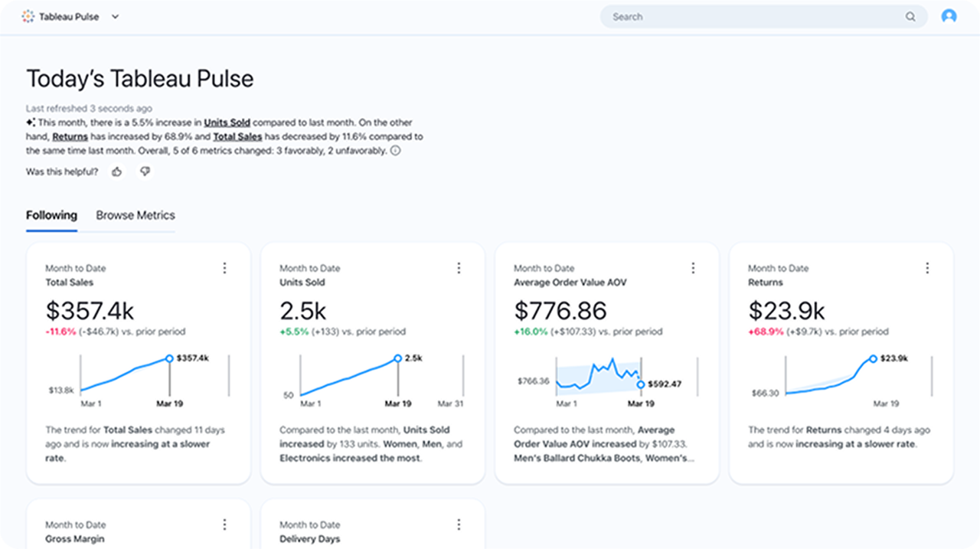
Task: Click the Average Order Value AOV title
Action: 570,283
